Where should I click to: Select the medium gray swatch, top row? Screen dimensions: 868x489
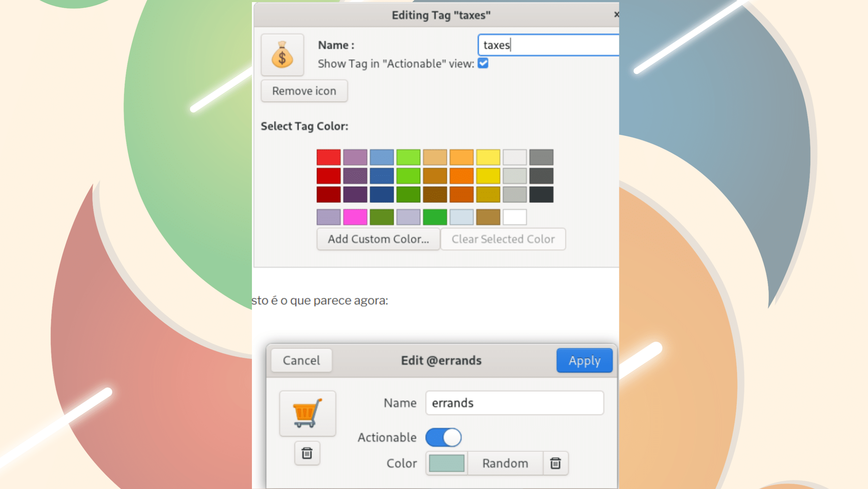541,157
